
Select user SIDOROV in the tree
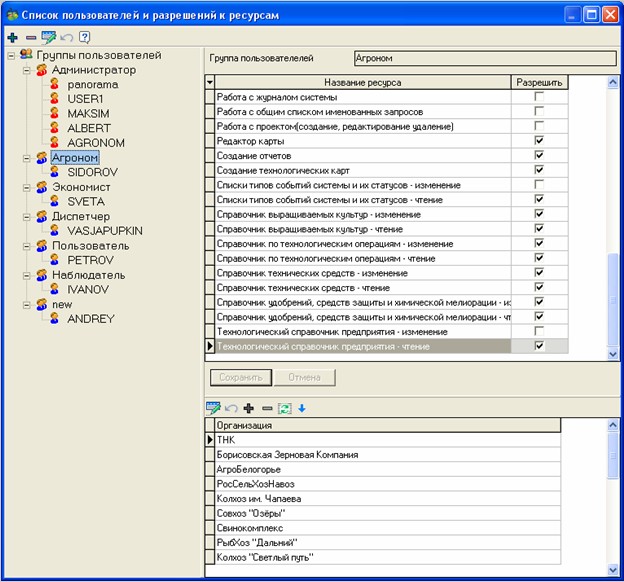click(89, 172)
